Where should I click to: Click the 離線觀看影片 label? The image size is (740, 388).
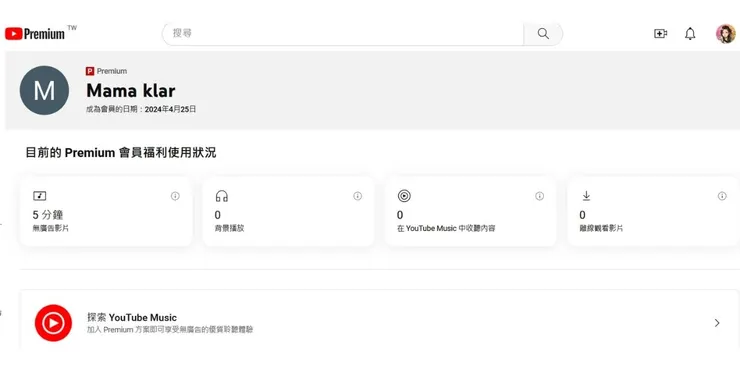coord(601,228)
